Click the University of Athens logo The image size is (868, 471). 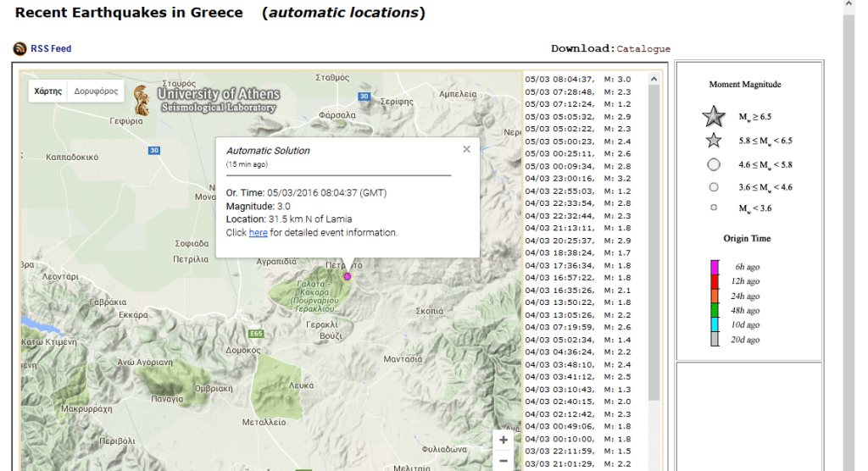coord(209,100)
